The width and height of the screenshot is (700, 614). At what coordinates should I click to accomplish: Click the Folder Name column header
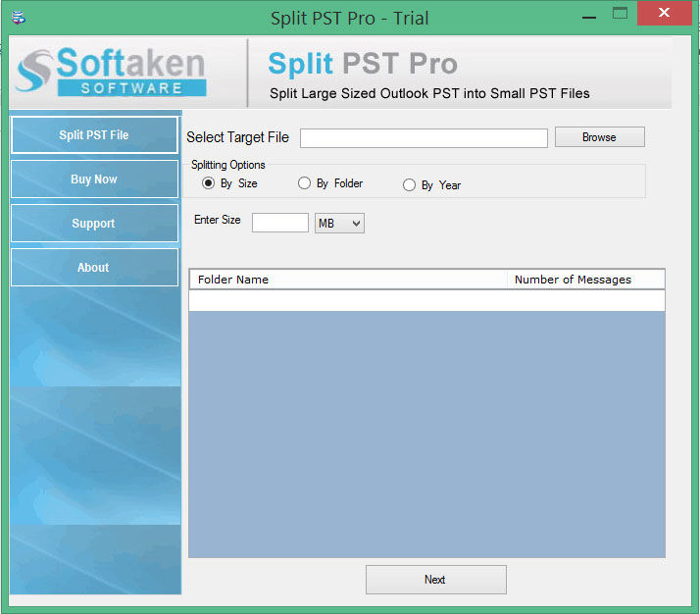point(348,280)
